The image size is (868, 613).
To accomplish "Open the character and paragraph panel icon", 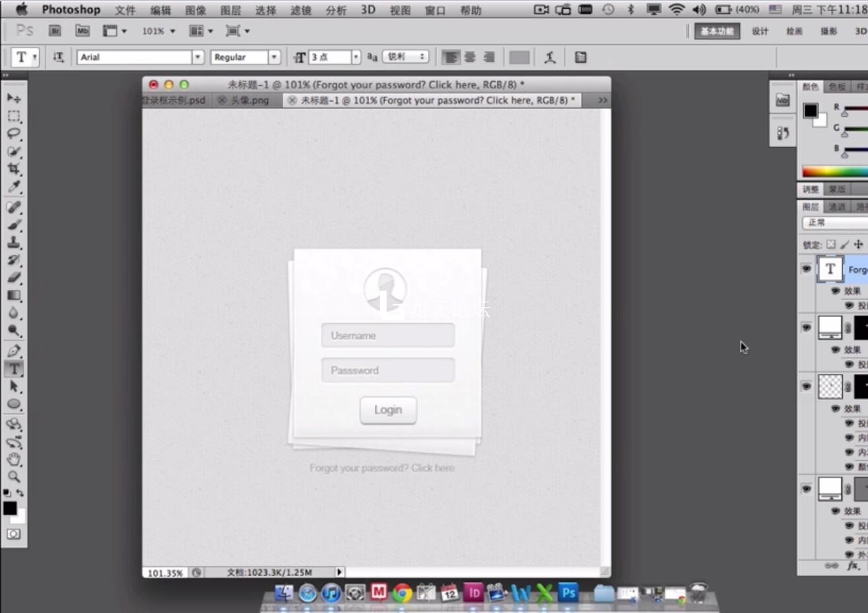I will coord(581,57).
